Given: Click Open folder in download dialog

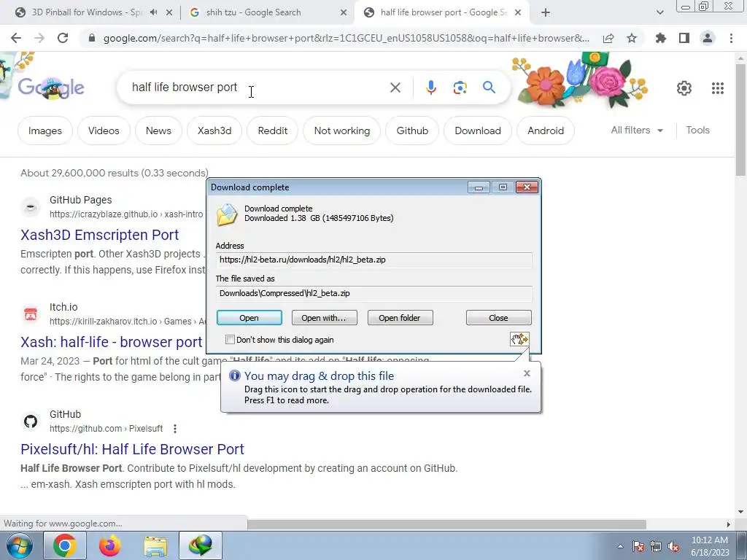Looking at the screenshot, I should click(400, 318).
